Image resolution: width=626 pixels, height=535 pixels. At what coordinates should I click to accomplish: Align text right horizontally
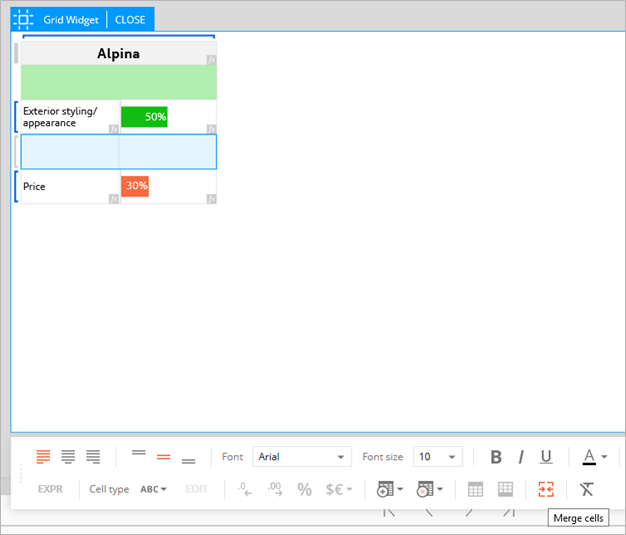click(x=93, y=456)
